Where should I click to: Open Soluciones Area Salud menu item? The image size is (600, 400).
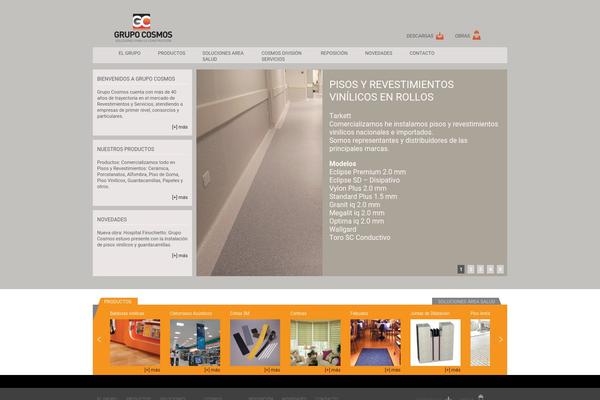coord(223,56)
